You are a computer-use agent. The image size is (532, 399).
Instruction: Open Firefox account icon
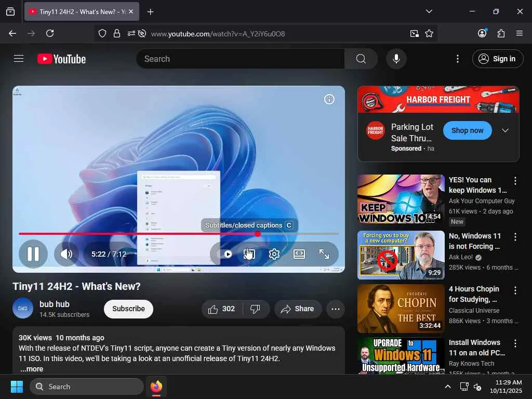pyautogui.click(x=482, y=33)
